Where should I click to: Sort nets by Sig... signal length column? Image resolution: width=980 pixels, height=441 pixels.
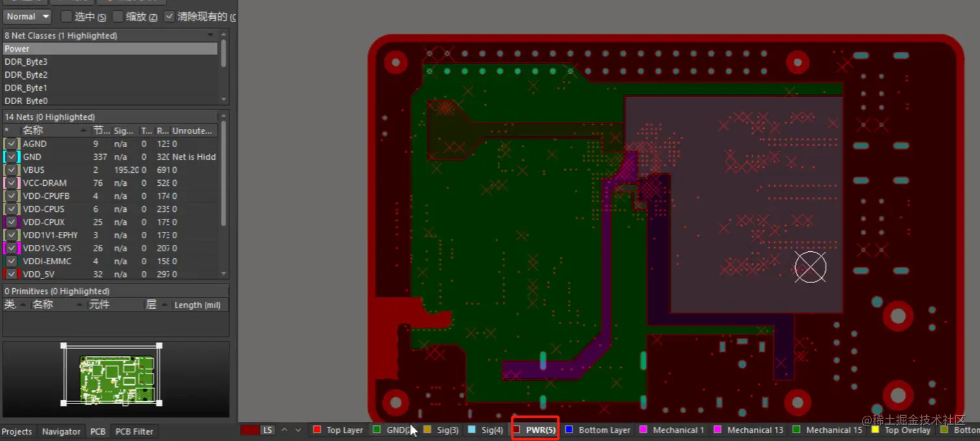tap(125, 130)
